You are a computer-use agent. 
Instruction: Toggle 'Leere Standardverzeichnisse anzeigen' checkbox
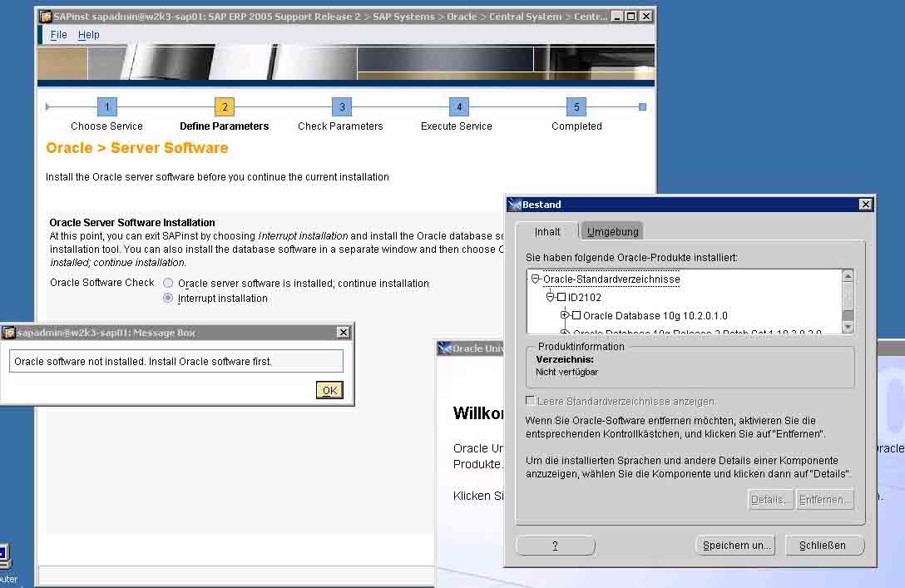pyautogui.click(x=531, y=400)
